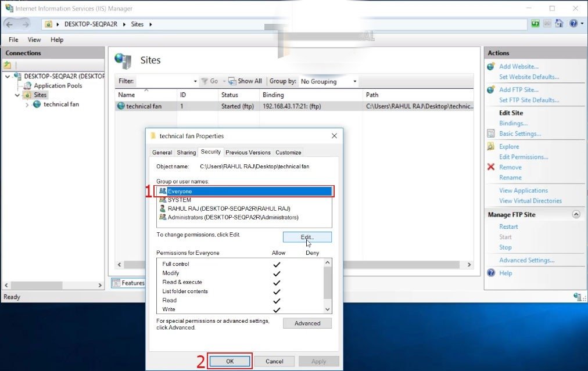Click the Add Website... link
The image size is (588, 371).
coord(519,66)
